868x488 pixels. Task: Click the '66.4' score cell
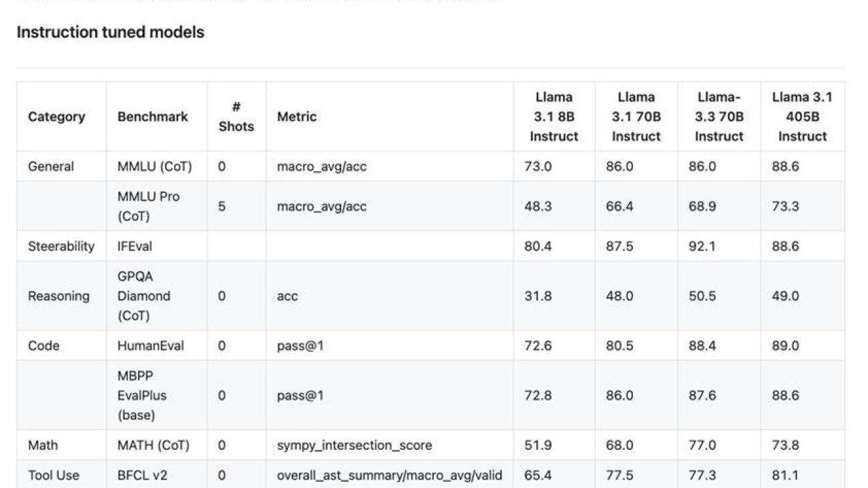[x=620, y=206]
